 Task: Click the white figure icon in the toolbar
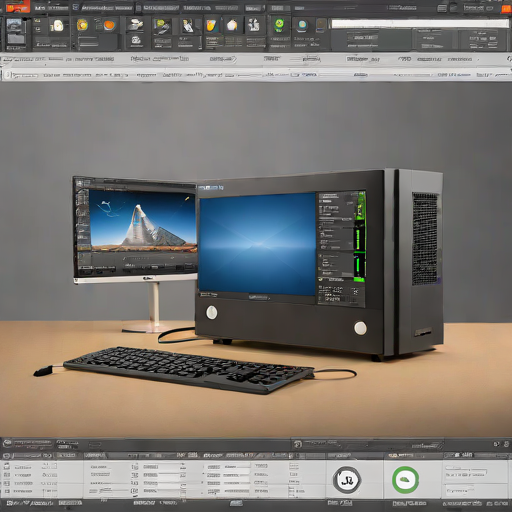click(254, 25)
